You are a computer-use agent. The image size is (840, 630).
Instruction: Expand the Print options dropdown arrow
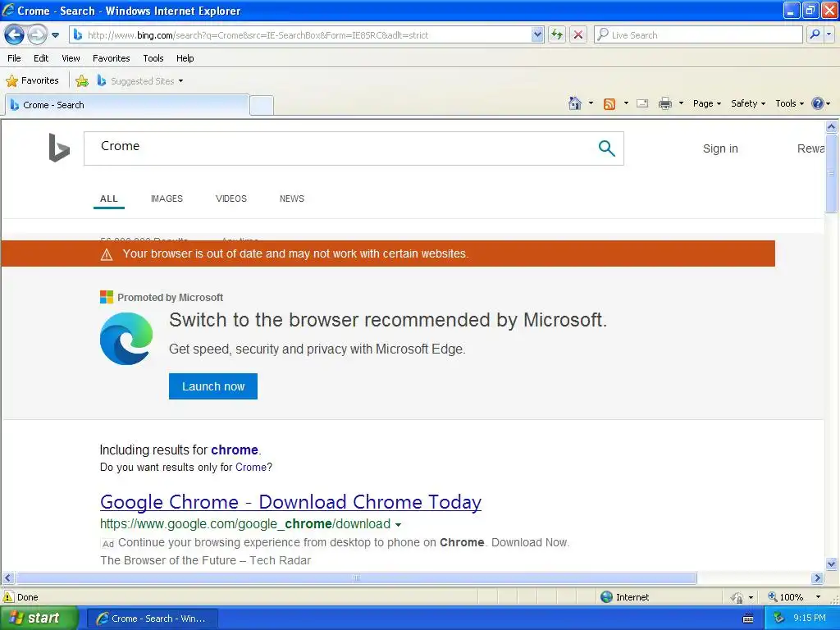tap(681, 103)
